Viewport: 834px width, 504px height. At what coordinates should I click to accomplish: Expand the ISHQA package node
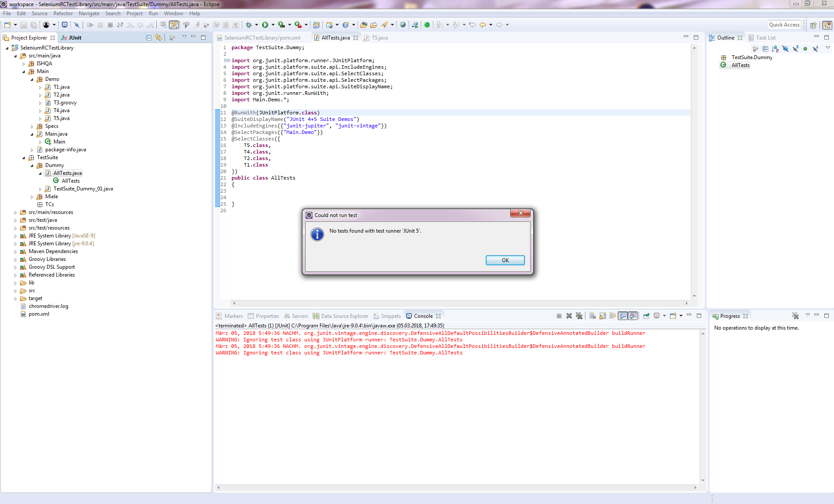pos(24,64)
